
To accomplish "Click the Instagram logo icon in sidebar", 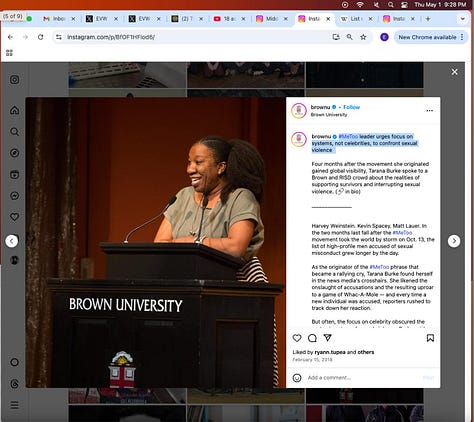I will click(14, 79).
